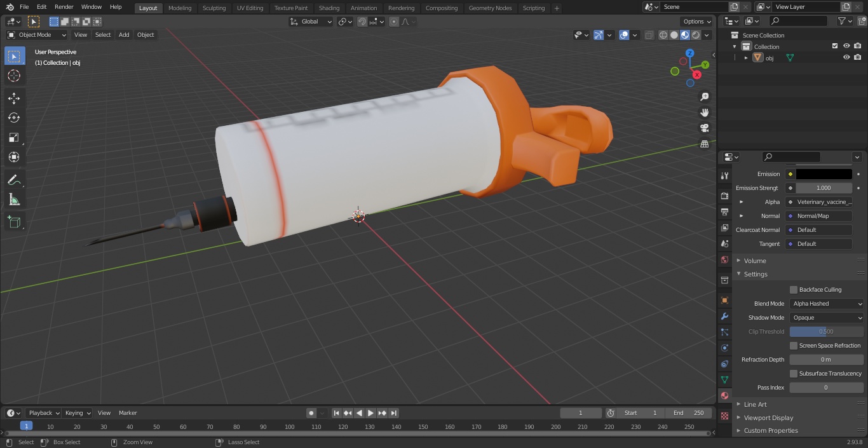Switch orthographic perspective grid icon
Viewport: 868px width, 448px height.
click(x=704, y=144)
